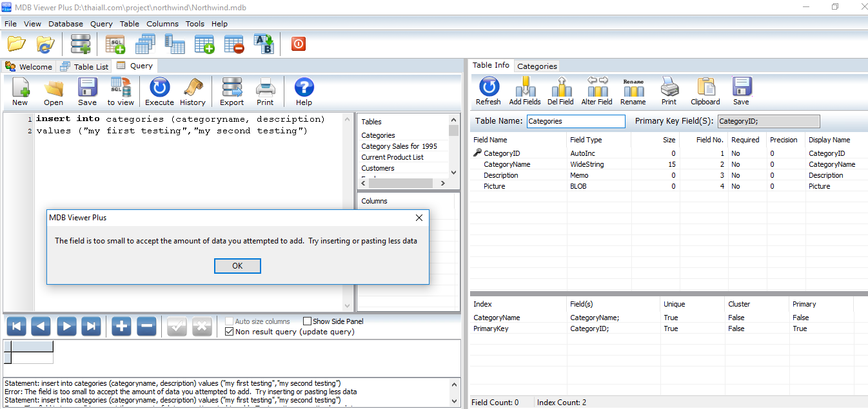Click the Table Name input field
This screenshot has height=409, width=868.
(575, 121)
